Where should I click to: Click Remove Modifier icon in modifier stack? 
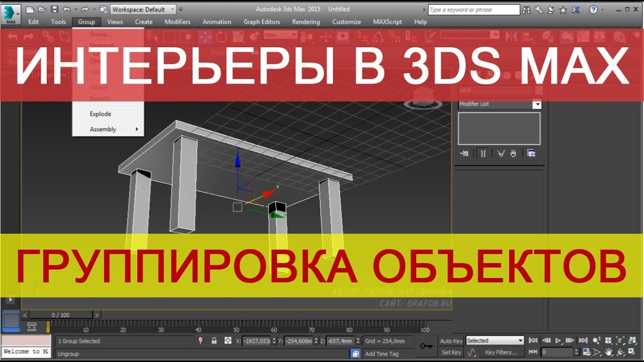click(513, 153)
